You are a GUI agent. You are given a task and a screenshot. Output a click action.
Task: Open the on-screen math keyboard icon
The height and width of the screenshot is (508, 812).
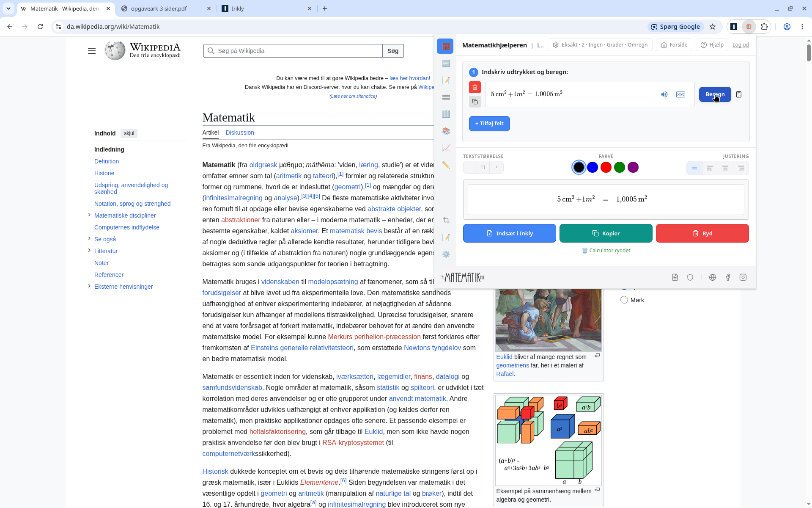coord(680,94)
